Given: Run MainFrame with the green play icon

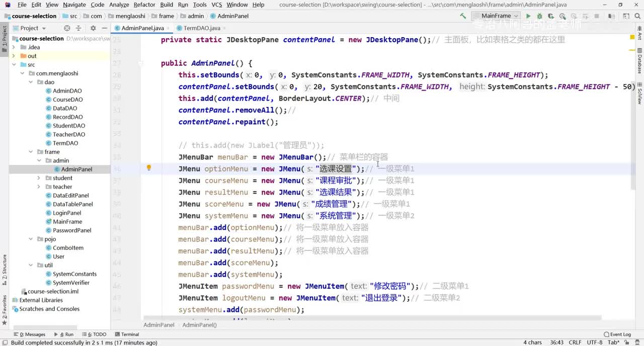Looking at the screenshot, I should [x=528, y=16].
